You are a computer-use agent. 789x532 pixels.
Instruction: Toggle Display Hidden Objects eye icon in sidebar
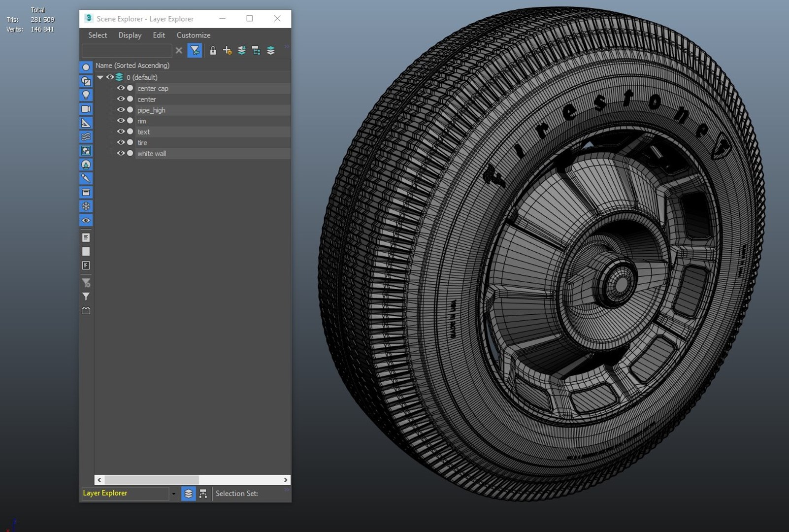tap(86, 220)
